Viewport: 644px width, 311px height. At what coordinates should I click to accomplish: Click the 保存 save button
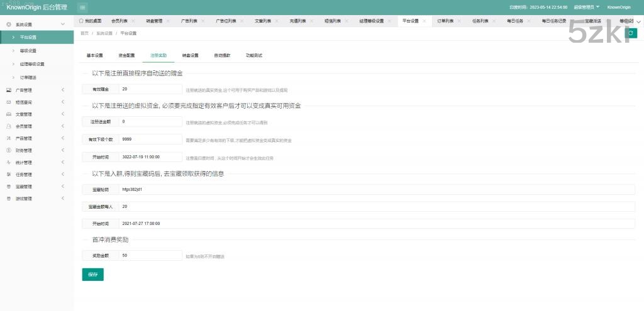pyautogui.click(x=92, y=275)
